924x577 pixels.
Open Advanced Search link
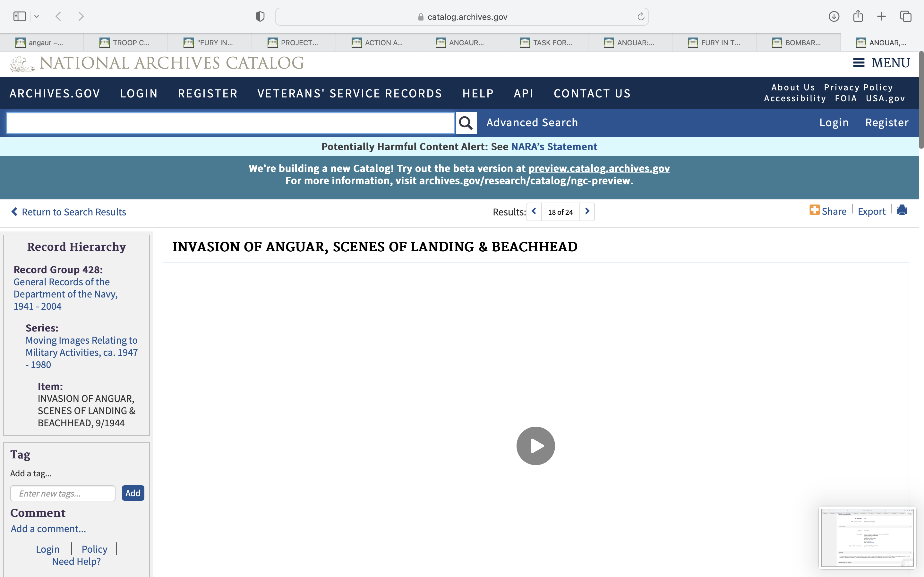(x=532, y=122)
